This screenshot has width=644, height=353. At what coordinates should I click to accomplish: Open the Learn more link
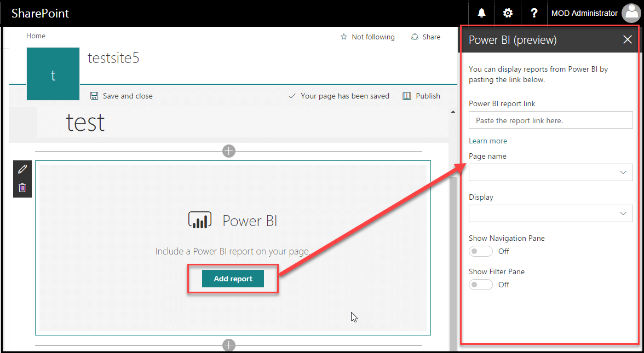point(487,141)
